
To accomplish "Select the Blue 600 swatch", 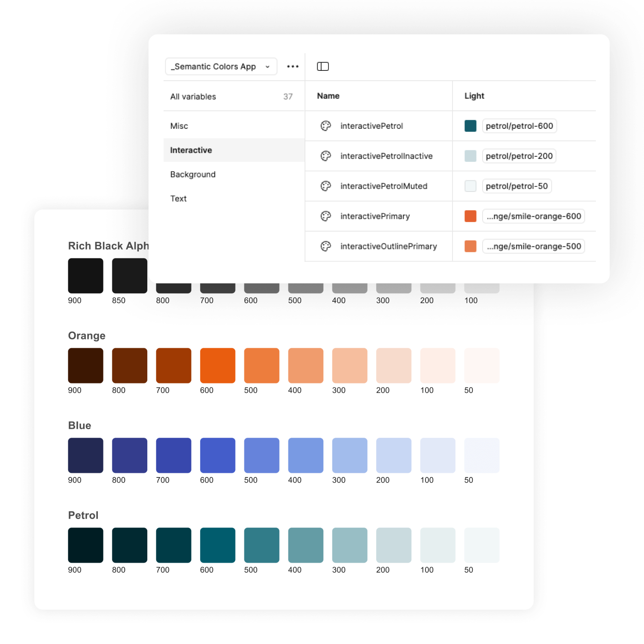I will [218, 455].
